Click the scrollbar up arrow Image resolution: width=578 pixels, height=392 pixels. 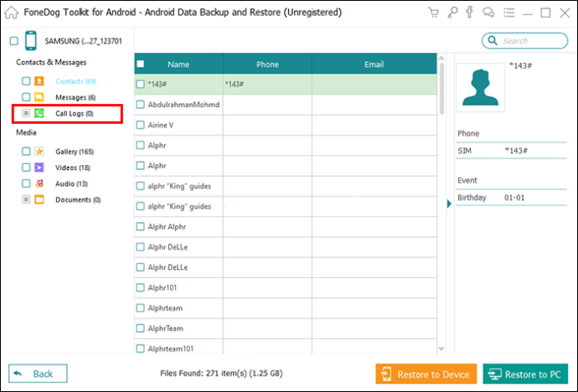441,58
